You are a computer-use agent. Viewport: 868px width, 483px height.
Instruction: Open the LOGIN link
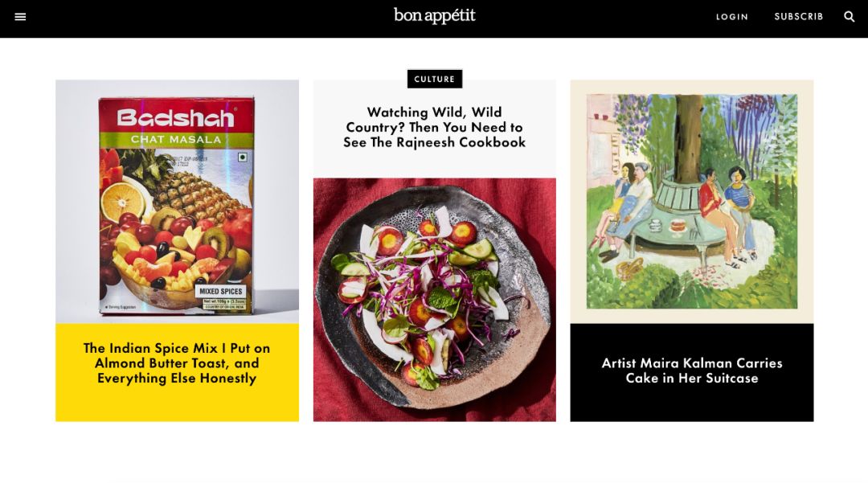pyautogui.click(x=732, y=17)
